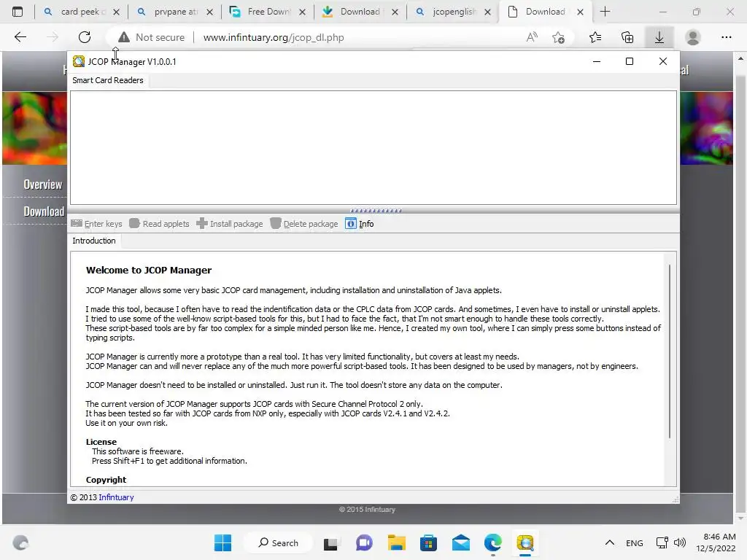
Task: Open Microsoft Edge from taskbar
Action: pos(493,542)
